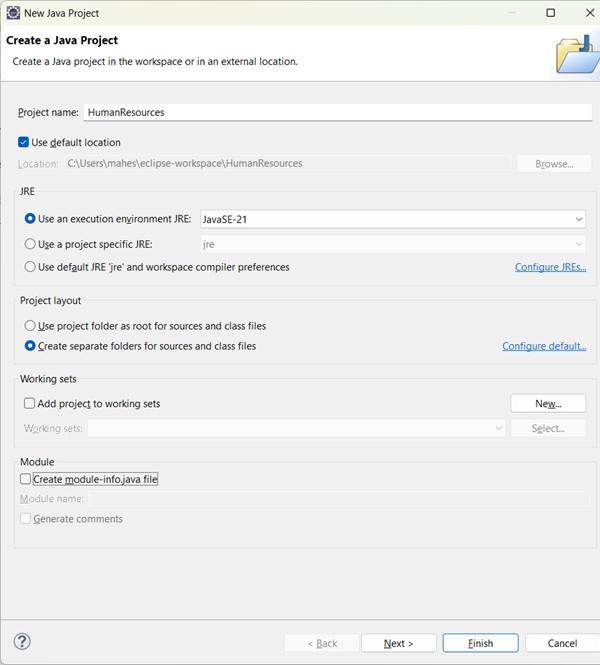Select Use default JRE 'jre' option
This screenshot has height=665, width=600.
[30, 267]
